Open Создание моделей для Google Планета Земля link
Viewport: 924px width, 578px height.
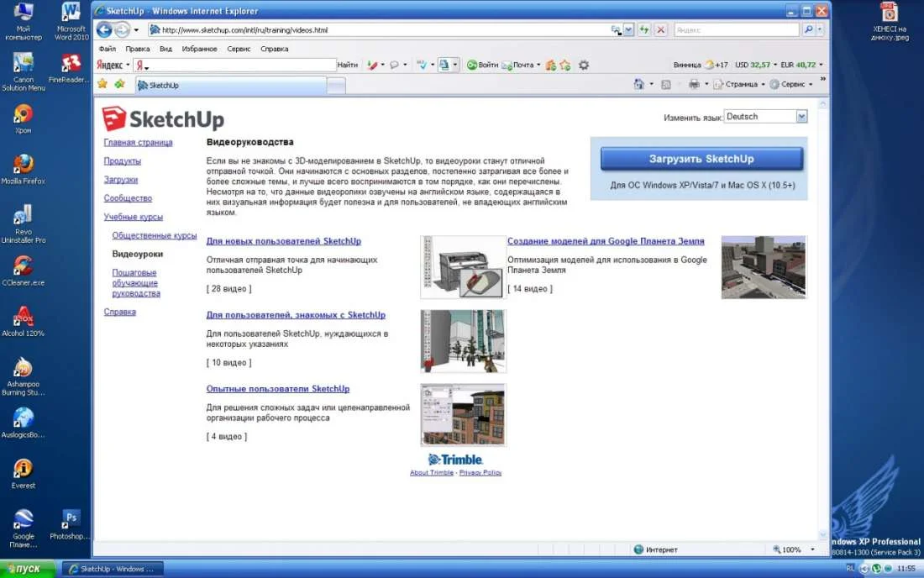tap(606, 241)
